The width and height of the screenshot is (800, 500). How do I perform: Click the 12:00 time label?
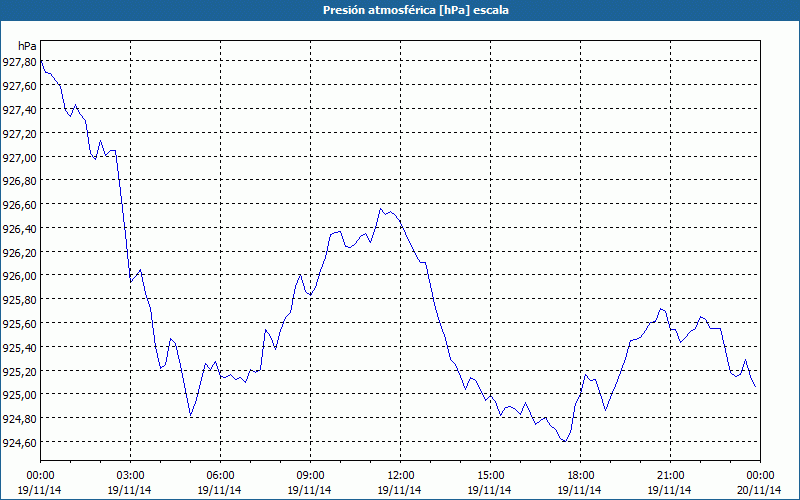click(x=401, y=476)
